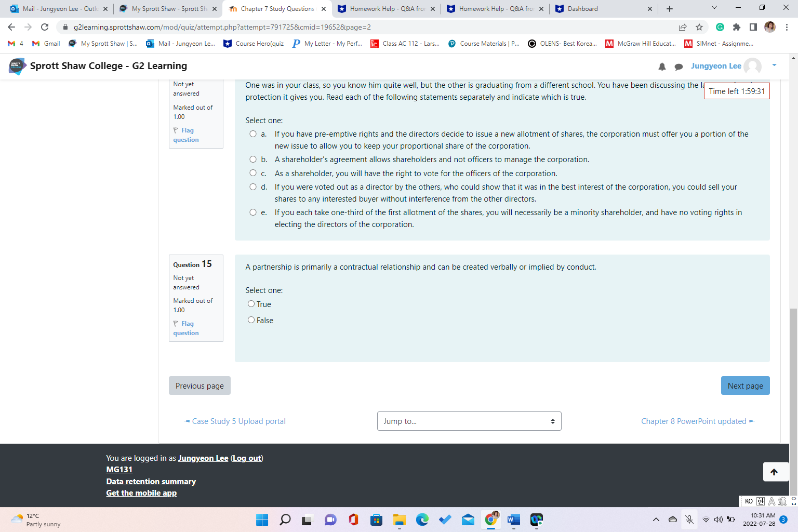Viewport: 798px width, 532px height.
Task: Open the notification bell in G2 Learning header
Action: (662, 66)
